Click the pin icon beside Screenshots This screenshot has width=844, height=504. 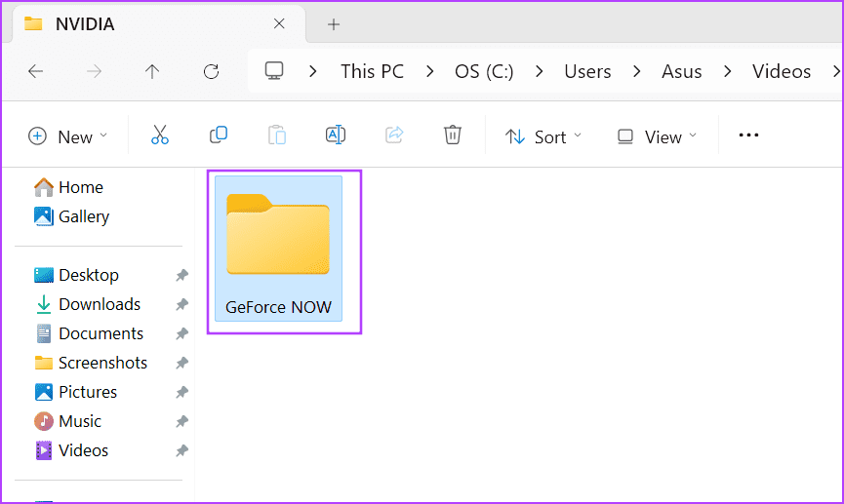(x=181, y=363)
